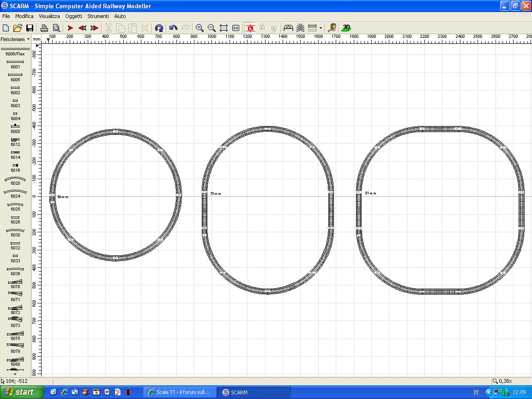The image size is (532, 399).
Task: Select turnout 6078
Action: point(15,336)
